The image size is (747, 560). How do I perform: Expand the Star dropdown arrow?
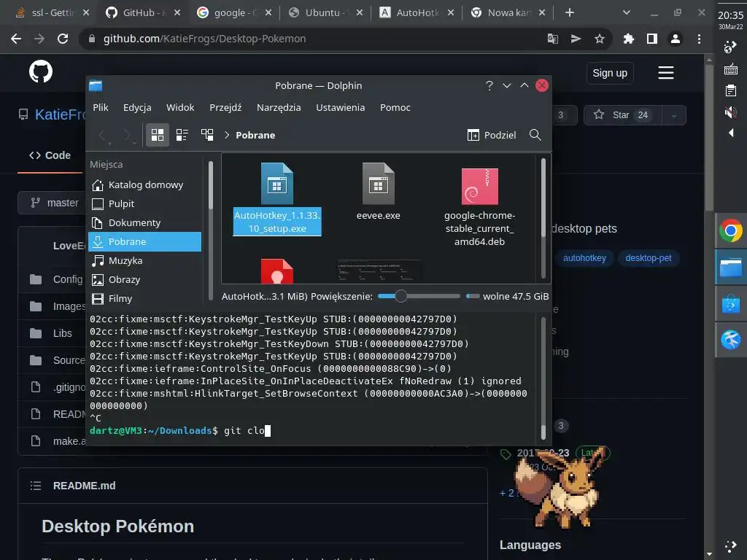pyautogui.click(x=673, y=115)
